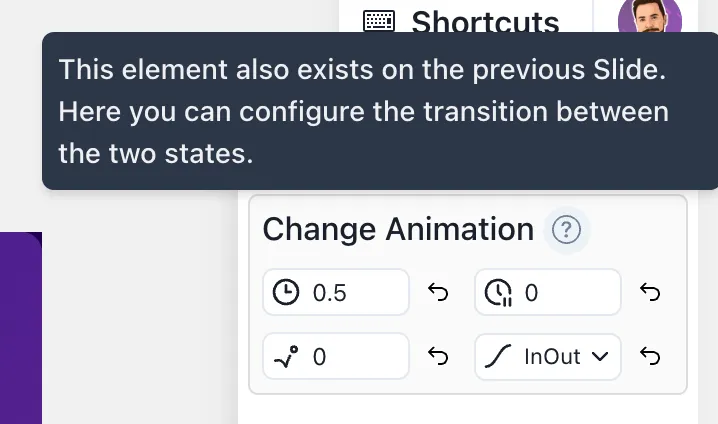Image resolution: width=718 pixels, height=424 pixels.
Task: Expand the easing chevron arrow
Action: pos(600,357)
